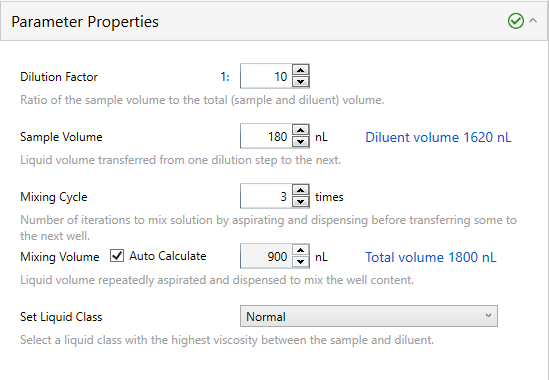
Task: Focus the Sample Volume input field
Action: pyautogui.click(x=266, y=136)
